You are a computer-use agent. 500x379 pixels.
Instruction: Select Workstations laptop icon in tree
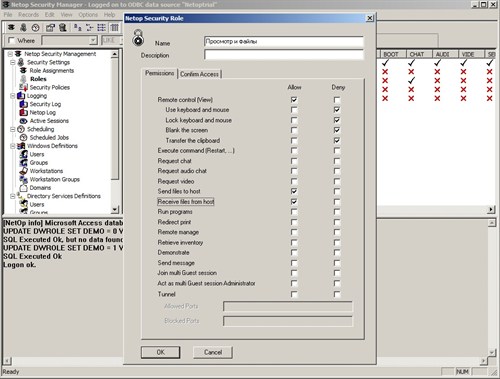(23, 171)
